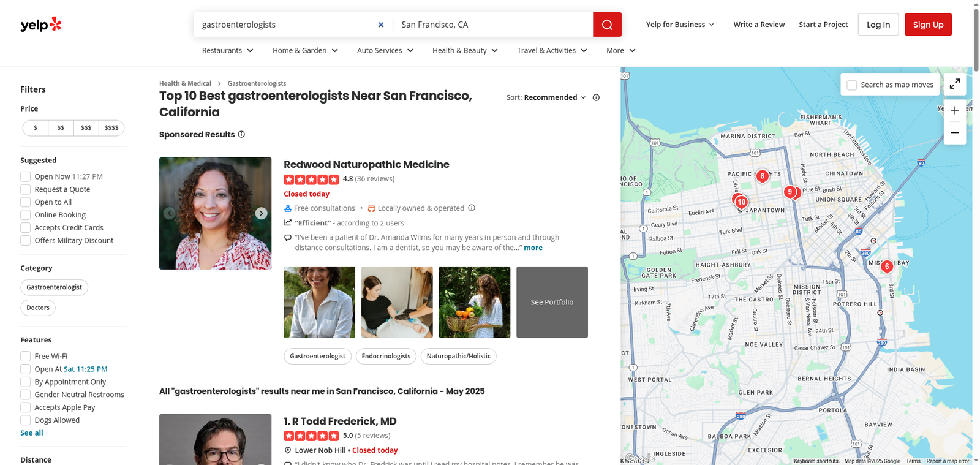Open R Todd Frederick, MD listing
The height and width of the screenshot is (465, 980).
[340, 421]
